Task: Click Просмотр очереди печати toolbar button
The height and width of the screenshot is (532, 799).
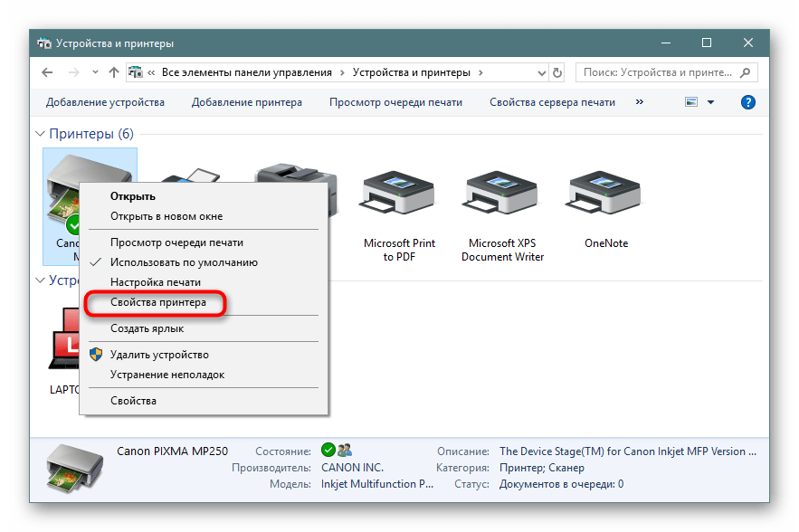Action: pyautogui.click(x=395, y=102)
